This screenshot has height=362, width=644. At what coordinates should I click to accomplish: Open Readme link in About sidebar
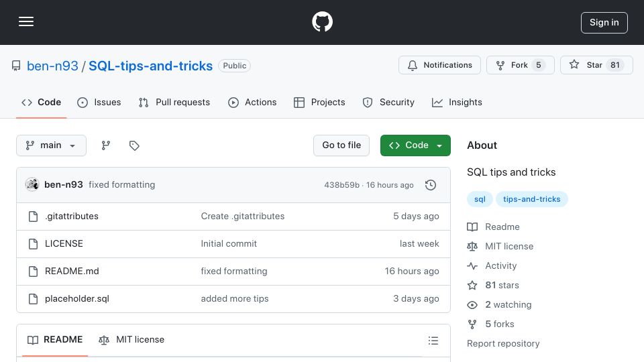point(493,227)
